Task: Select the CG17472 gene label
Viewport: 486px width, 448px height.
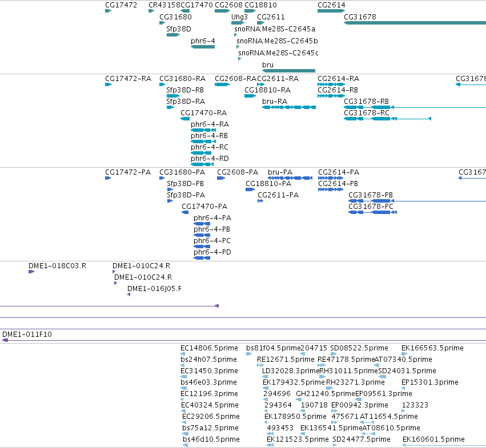Action: click(121, 5)
